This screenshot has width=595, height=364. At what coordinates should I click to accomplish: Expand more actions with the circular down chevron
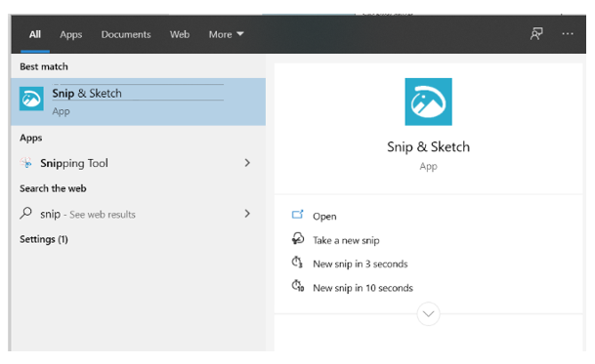(428, 314)
